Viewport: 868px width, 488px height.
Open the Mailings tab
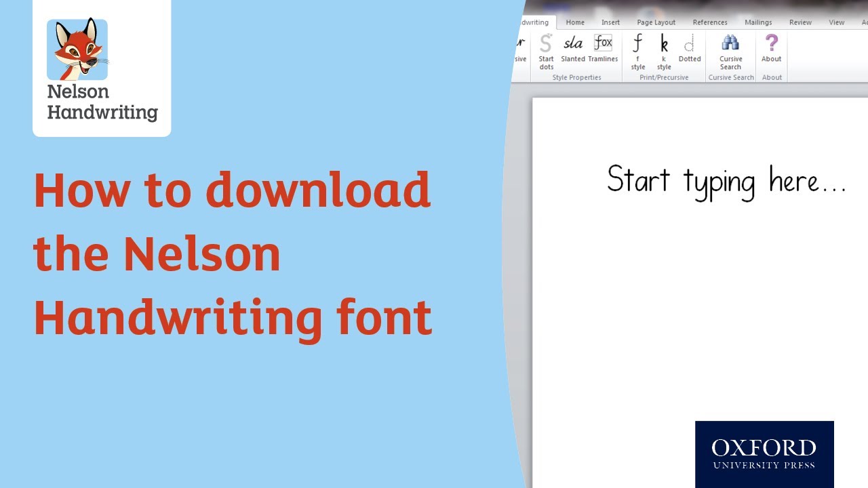(x=758, y=22)
